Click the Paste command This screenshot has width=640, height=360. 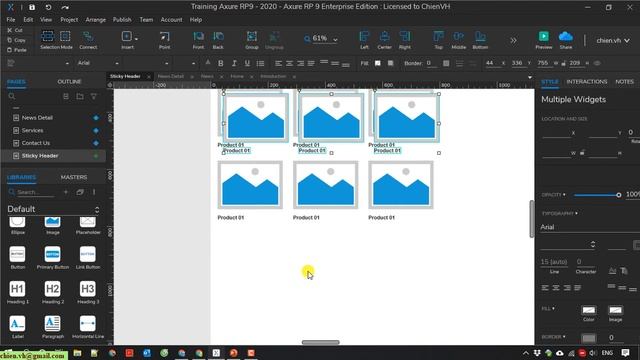pos(17,50)
